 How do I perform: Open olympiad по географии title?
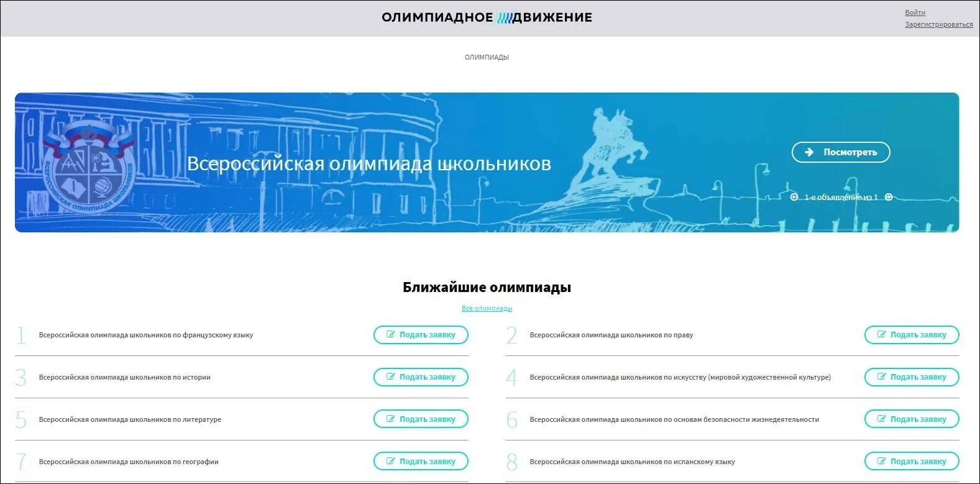(x=129, y=462)
